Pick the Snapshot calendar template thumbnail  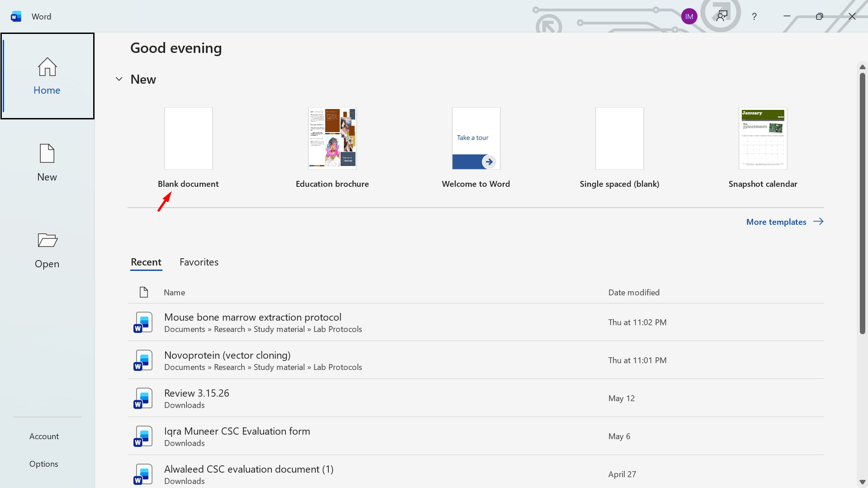763,138
